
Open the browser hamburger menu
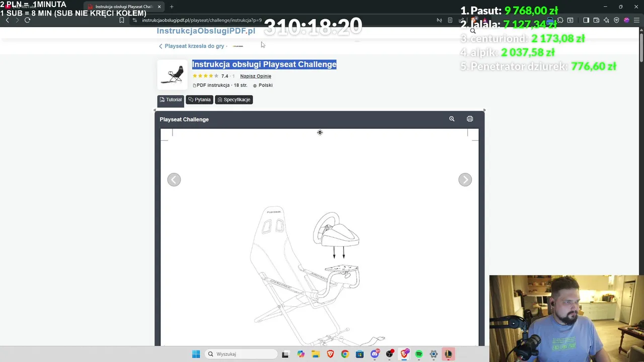pos(636,20)
